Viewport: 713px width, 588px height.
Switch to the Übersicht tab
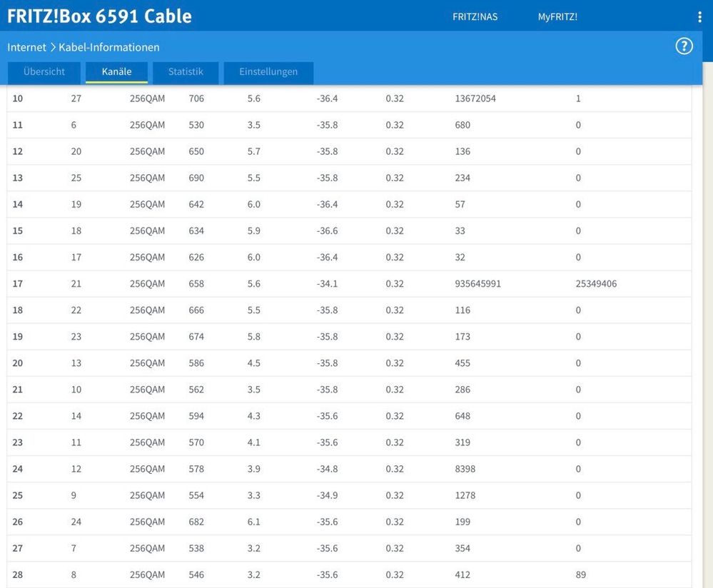tap(44, 72)
